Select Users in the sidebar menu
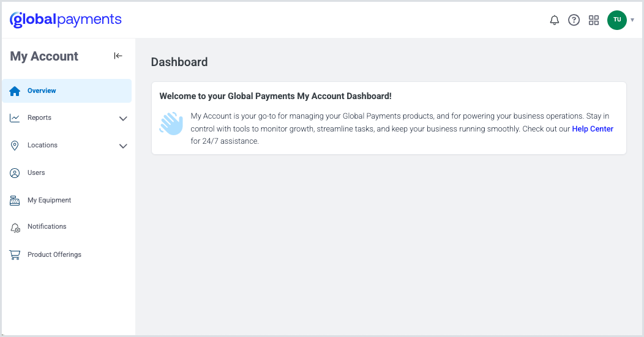The height and width of the screenshot is (337, 644). click(x=36, y=173)
